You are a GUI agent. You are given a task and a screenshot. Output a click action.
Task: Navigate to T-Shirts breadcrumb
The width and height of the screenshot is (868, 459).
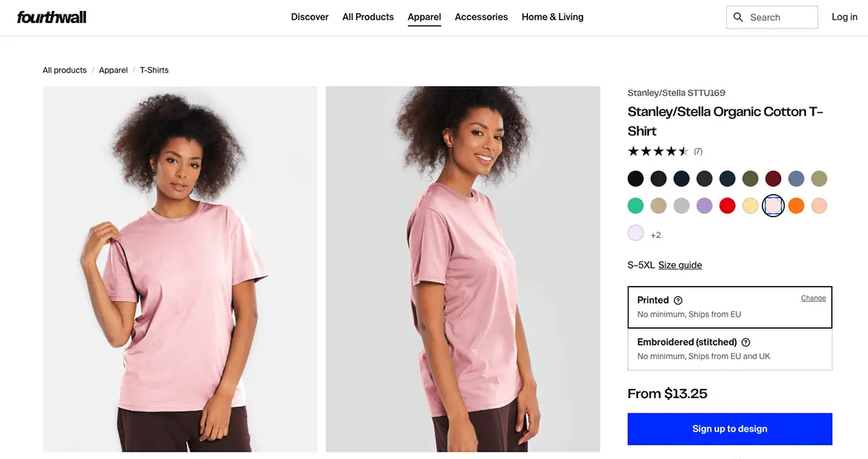(x=154, y=70)
